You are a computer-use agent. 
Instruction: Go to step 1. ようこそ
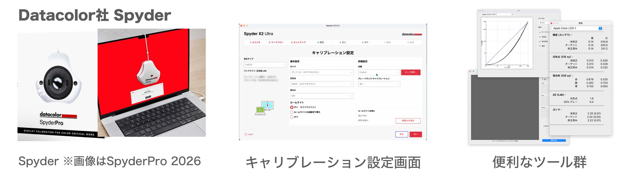(x=255, y=42)
